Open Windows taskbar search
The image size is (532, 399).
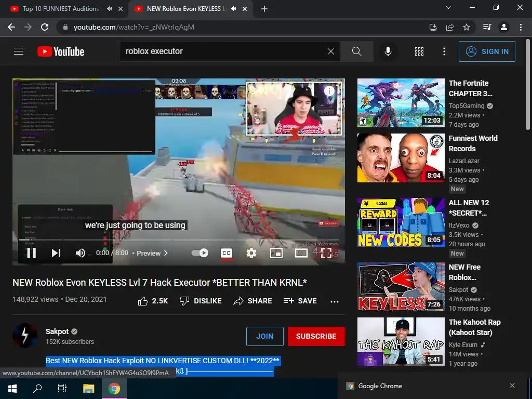pyautogui.click(x=37, y=389)
